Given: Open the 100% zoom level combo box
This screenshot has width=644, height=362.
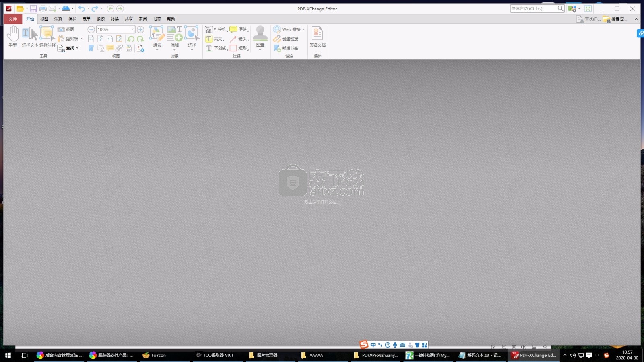Looking at the screenshot, I should tap(116, 29).
